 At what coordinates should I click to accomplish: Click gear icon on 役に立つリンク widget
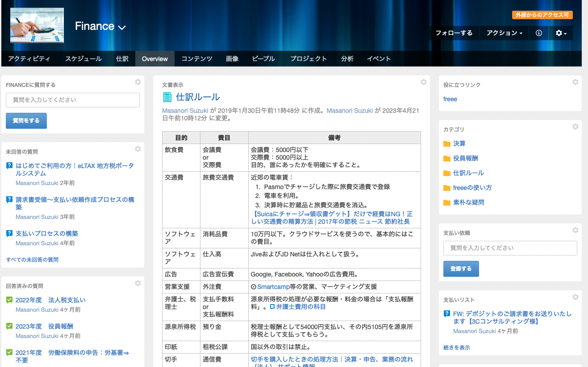point(575,82)
